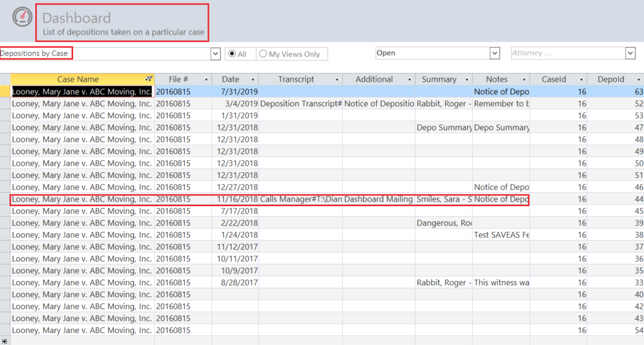Viewport: 644px width, 345px height.
Task: Click the Summary cell in DepoId 47 row
Action: click(443, 127)
